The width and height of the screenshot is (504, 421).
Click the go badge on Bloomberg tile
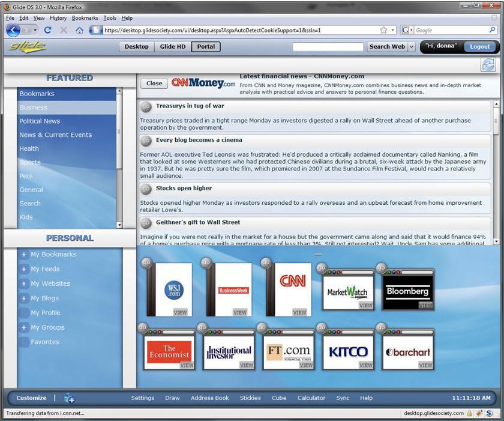click(x=381, y=268)
